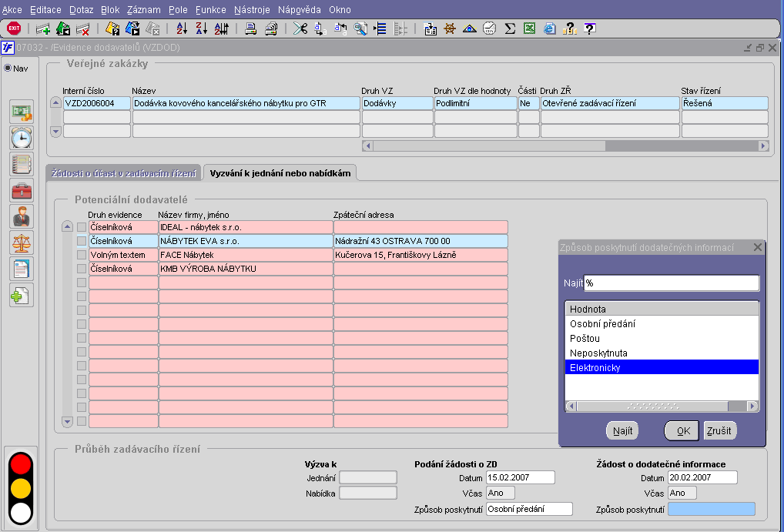Click up arrow of Potenciální dodavatelé list
This screenshot has width=784, height=532.
(x=67, y=226)
